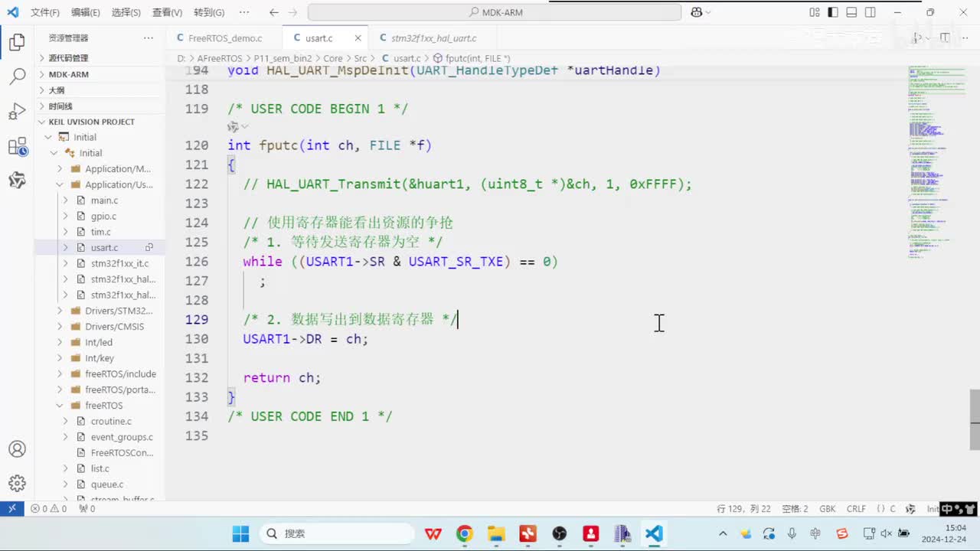The image size is (980, 551).
Task: Open the 文件(F) menu
Action: 45,12
